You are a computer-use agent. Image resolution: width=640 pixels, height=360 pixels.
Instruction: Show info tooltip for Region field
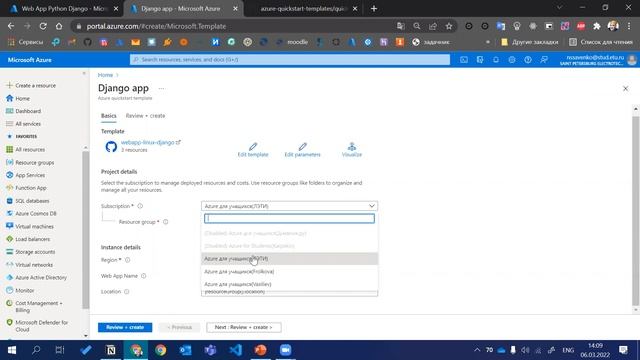point(127,260)
